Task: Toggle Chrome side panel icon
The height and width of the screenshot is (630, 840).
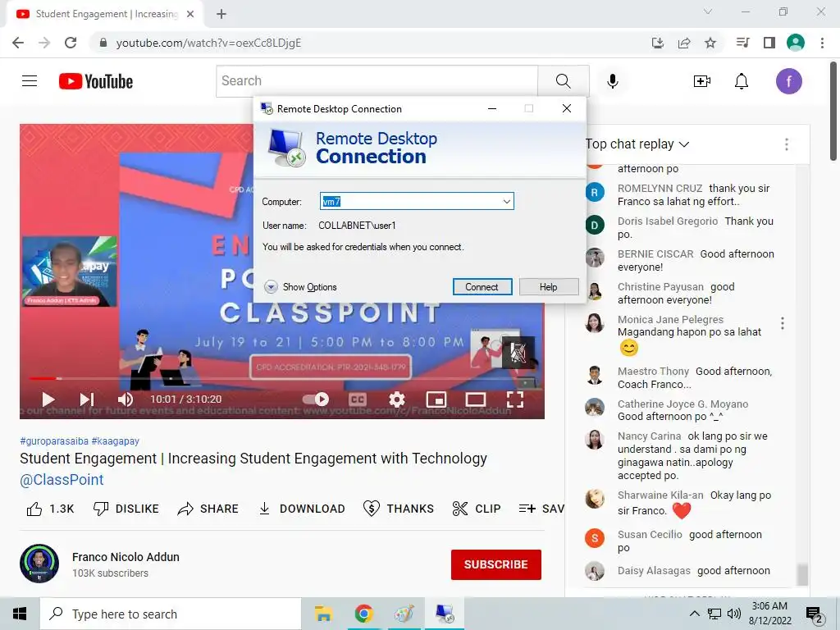Action: point(769,43)
